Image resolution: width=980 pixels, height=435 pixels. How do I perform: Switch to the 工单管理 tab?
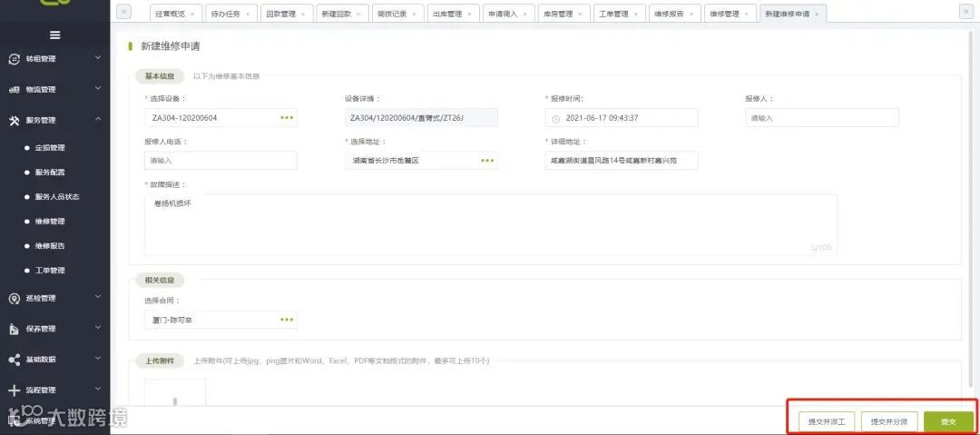620,13
